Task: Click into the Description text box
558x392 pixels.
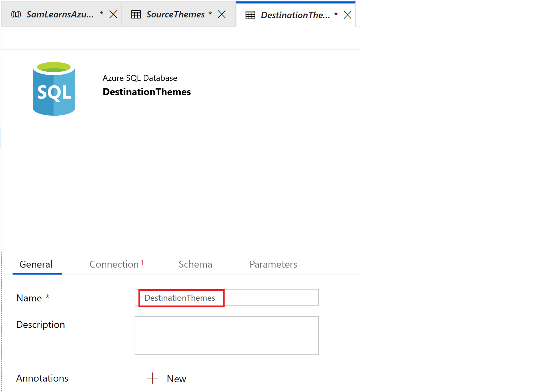Action: (x=226, y=335)
